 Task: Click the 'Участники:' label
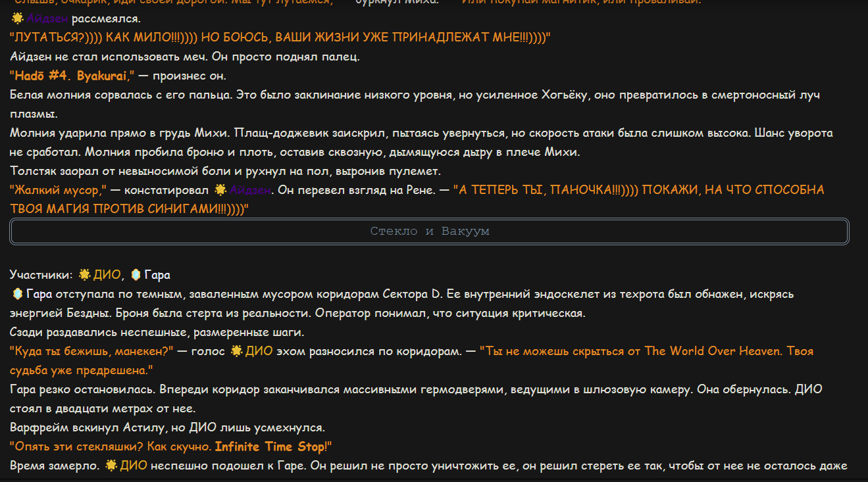coord(41,274)
